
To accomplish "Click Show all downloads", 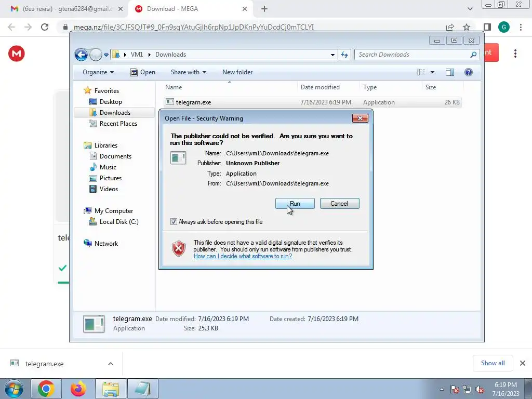I will (493, 363).
